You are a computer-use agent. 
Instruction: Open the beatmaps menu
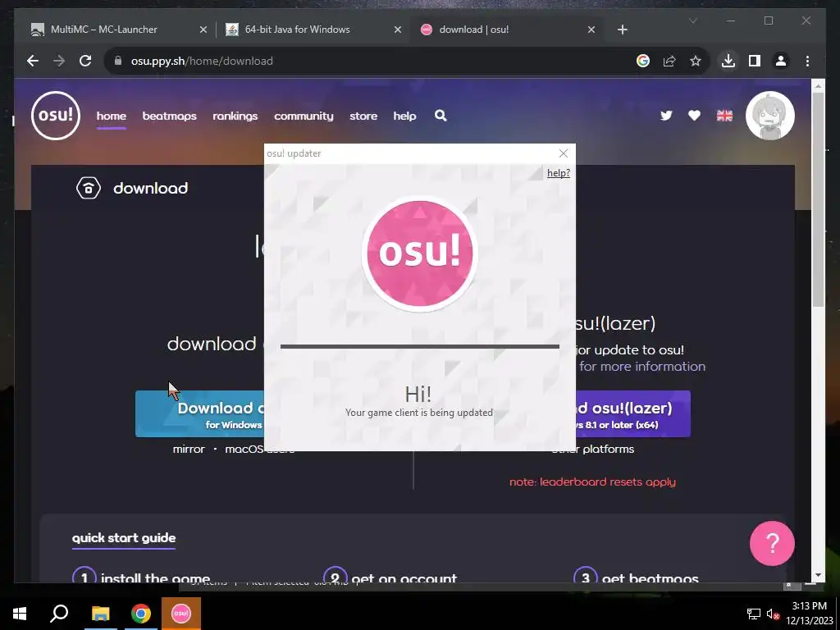pos(169,116)
